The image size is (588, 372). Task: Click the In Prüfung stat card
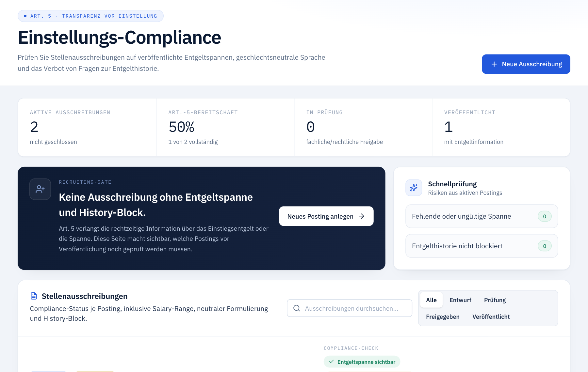[x=363, y=127]
